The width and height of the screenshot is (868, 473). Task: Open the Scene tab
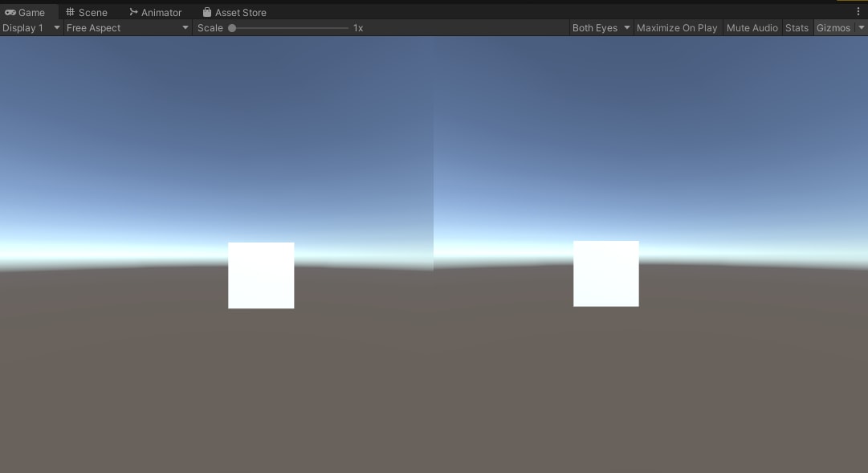pos(87,12)
